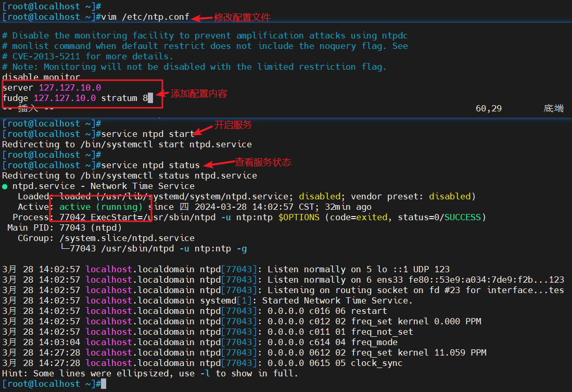Viewport: 572px width, 392px height.
Task: Click the comment line 'CVE-2013-5211 for more details.'
Action: coord(87,56)
